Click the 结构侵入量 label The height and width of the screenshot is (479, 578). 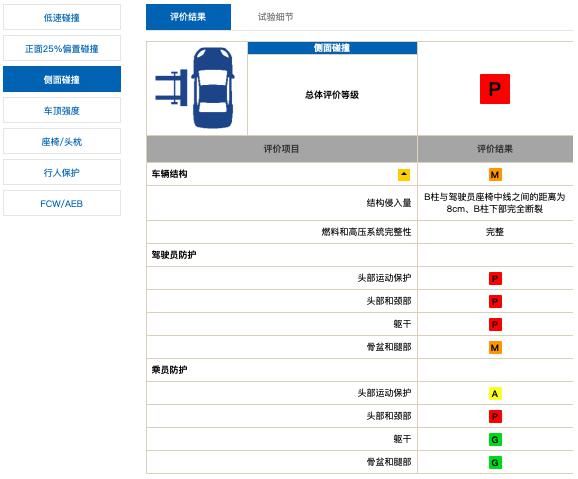(x=389, y=203)
